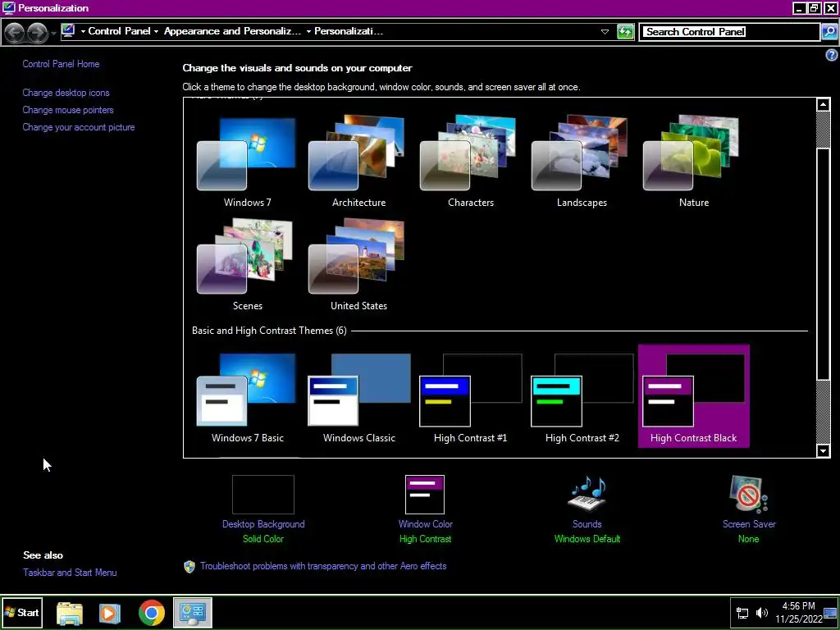
Task: Expand dropdown before Control Panel breadcrumb
Action: click(x=83, y=32)
